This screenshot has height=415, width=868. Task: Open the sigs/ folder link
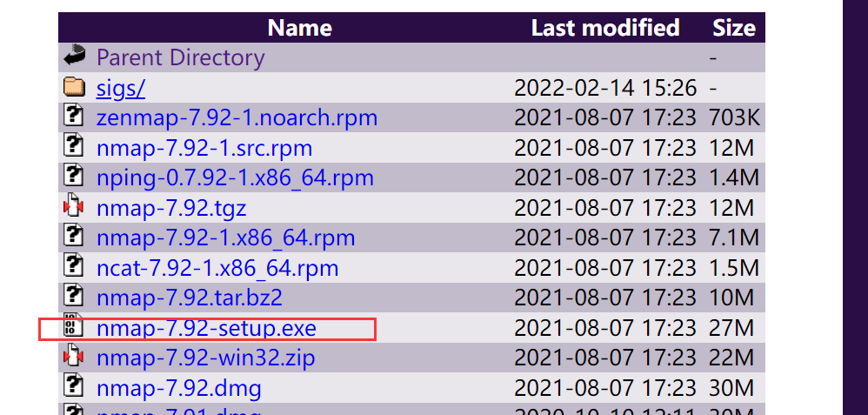pos(121,88)
